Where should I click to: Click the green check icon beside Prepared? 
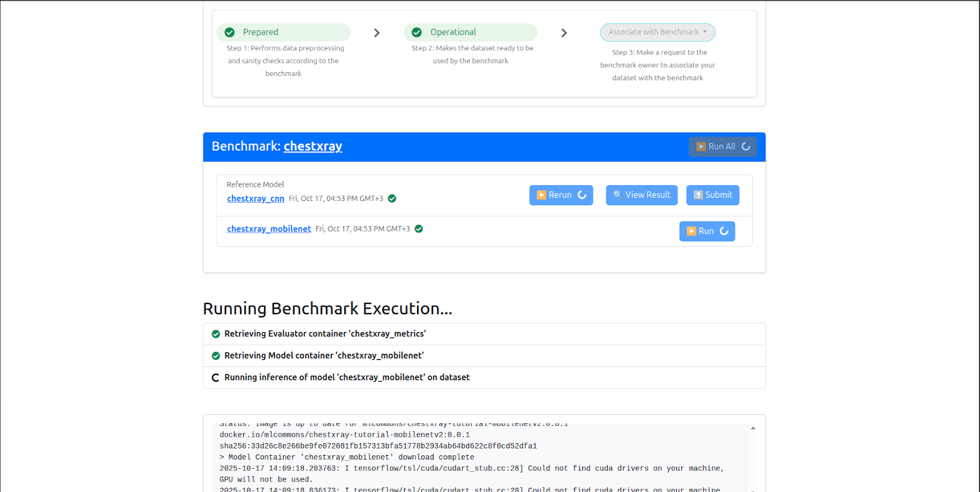point(230,32)
